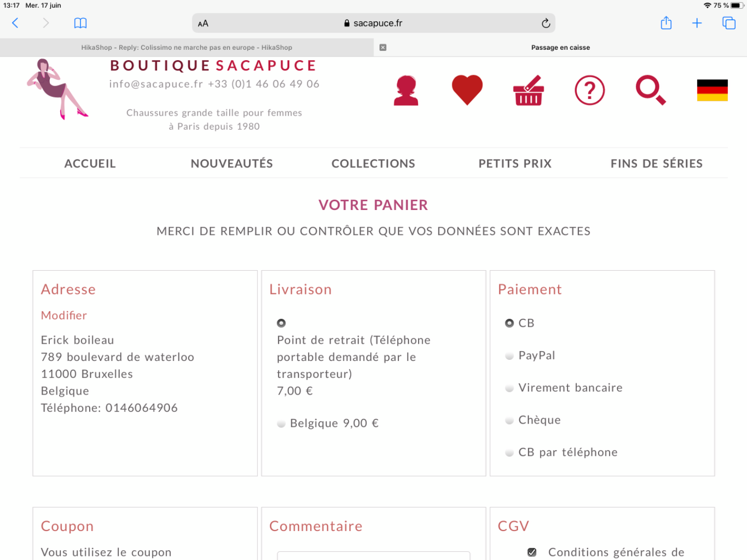Open Safari bookmarks book icon
Image resolution: width=747 pixels, height=560 pixels.
pyautogui.click(x=80, y=23)
